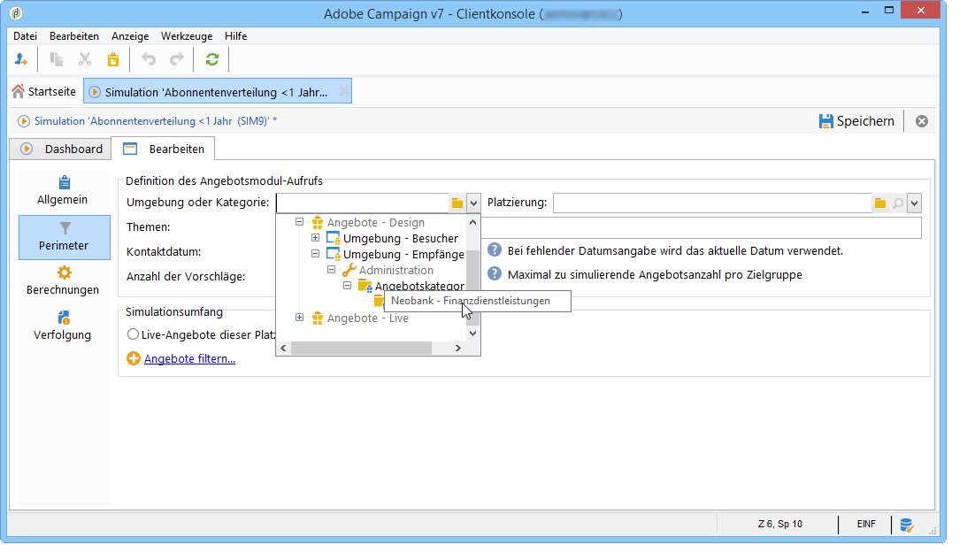Open the Hilfe menu
Viewport: 967px width, 560px height.
click(x=235, y=36)
